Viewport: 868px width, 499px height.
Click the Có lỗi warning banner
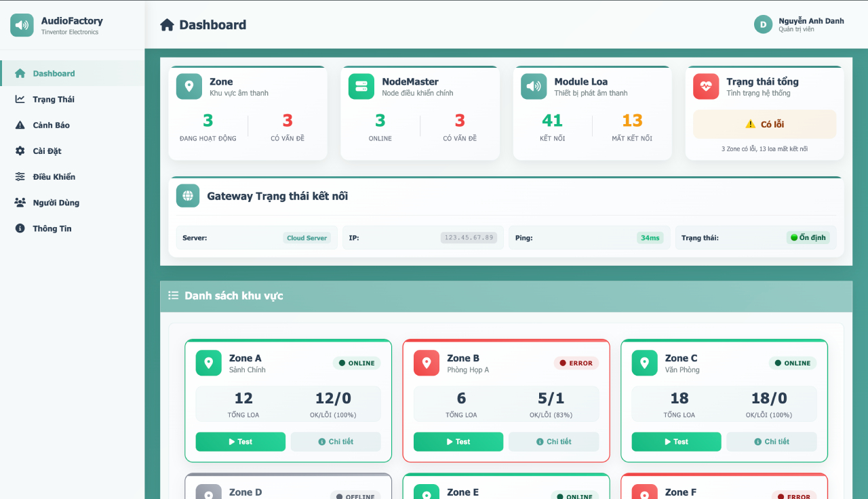[x=764, y=124]
